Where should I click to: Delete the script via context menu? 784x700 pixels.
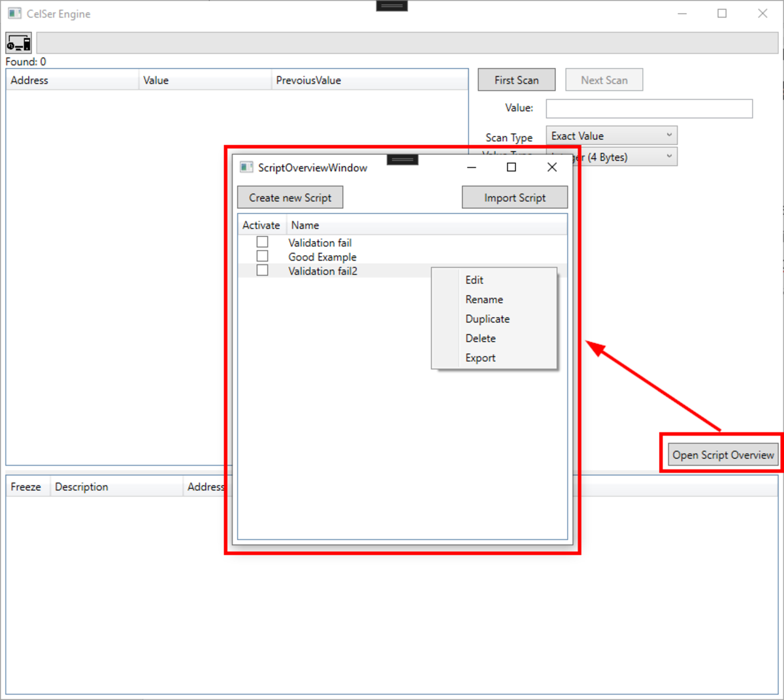pyautogui.click(x=480, y=338)
